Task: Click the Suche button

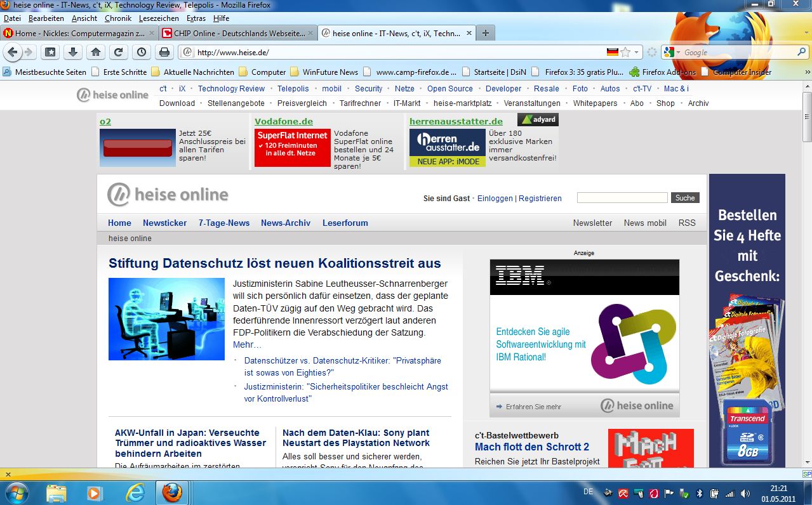Action: pyautogui.click(x=685, y=198)
